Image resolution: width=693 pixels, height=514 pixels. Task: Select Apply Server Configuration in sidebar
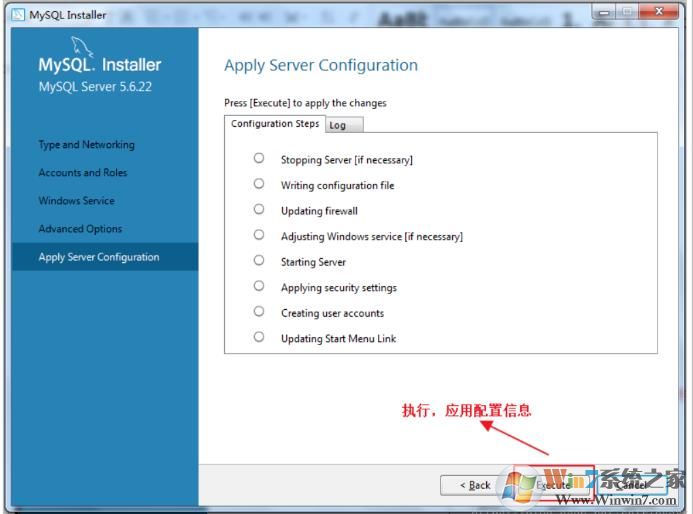[x=105, y=257]
